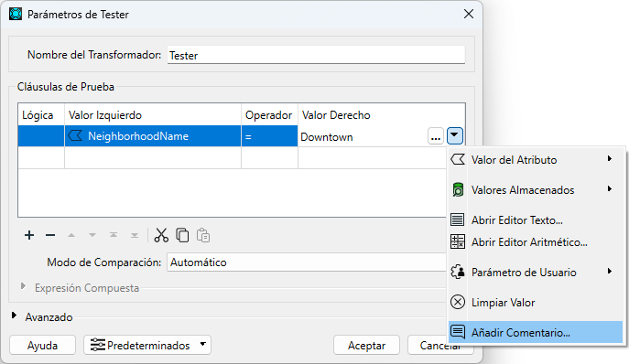Click empty second row Valor Izquierdo cell
Viewport: 629px width, 364px height.
click(152, 157)
